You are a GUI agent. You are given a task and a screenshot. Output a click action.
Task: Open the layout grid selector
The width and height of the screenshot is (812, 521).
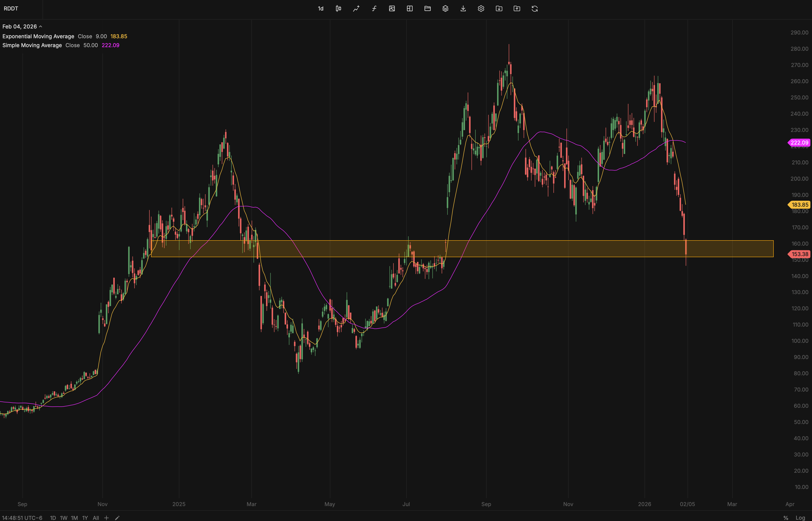click(409, 8)
